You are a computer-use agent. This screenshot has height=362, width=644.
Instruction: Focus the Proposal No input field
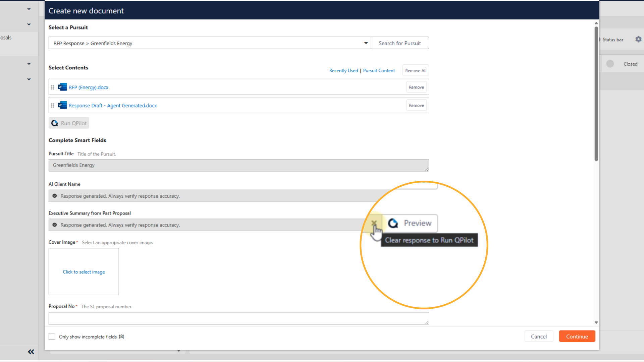tap(239, 318)
